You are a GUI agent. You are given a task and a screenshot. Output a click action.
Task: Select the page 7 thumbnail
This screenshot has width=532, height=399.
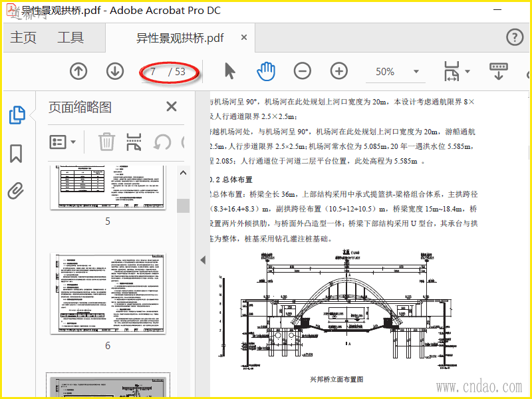point(108,386)
